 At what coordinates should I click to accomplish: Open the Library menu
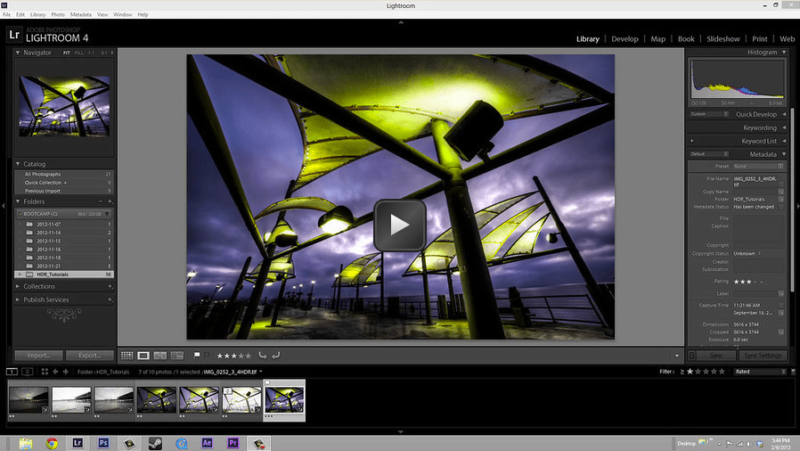tap(38, 15)
